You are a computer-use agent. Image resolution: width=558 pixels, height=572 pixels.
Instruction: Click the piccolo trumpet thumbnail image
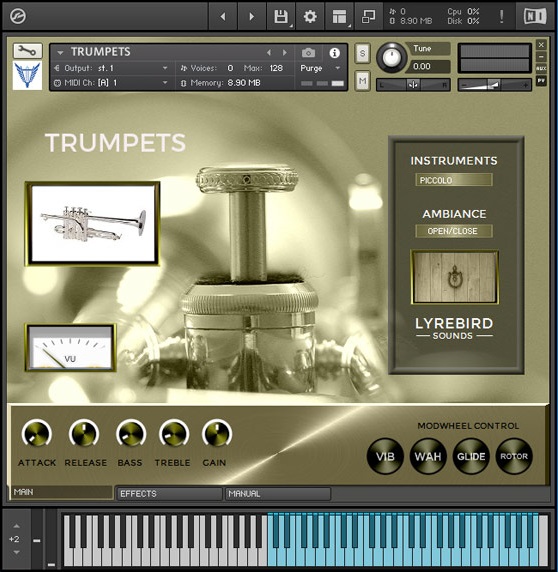93,223
